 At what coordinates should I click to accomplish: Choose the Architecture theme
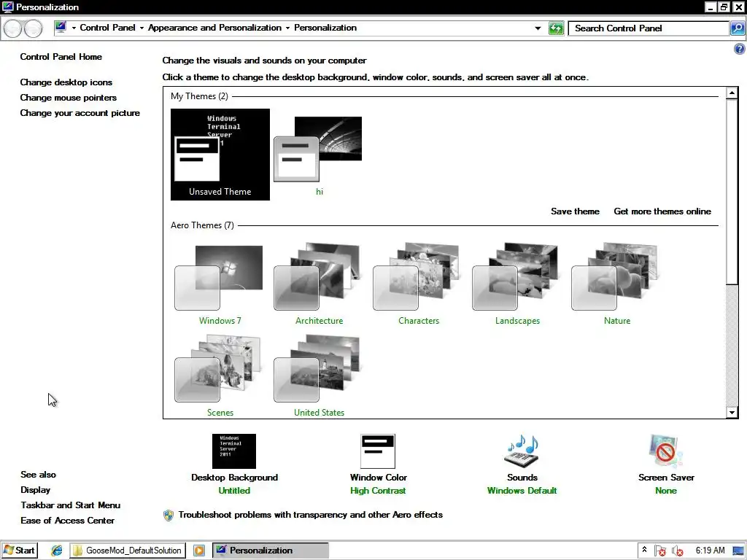pos(319,284)
